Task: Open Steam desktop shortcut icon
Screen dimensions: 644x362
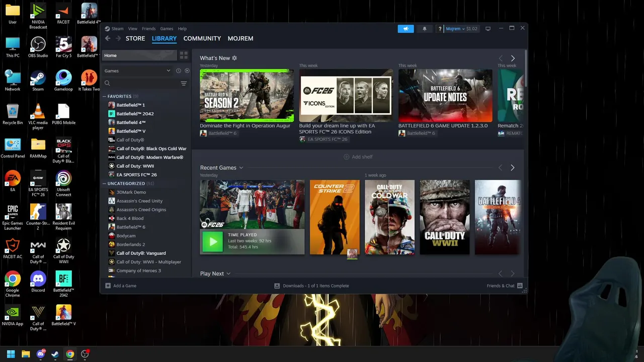Action: (x=38, y=80)
